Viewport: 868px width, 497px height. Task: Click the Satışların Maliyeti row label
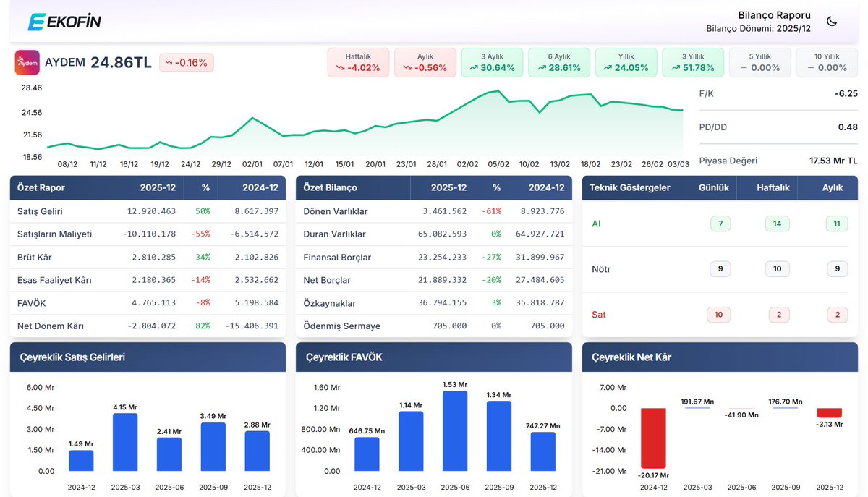55,234
